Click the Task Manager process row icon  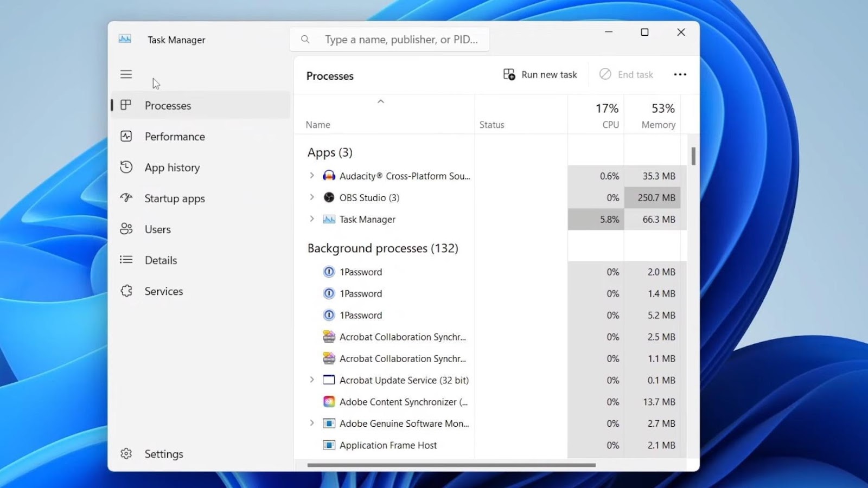329,219
